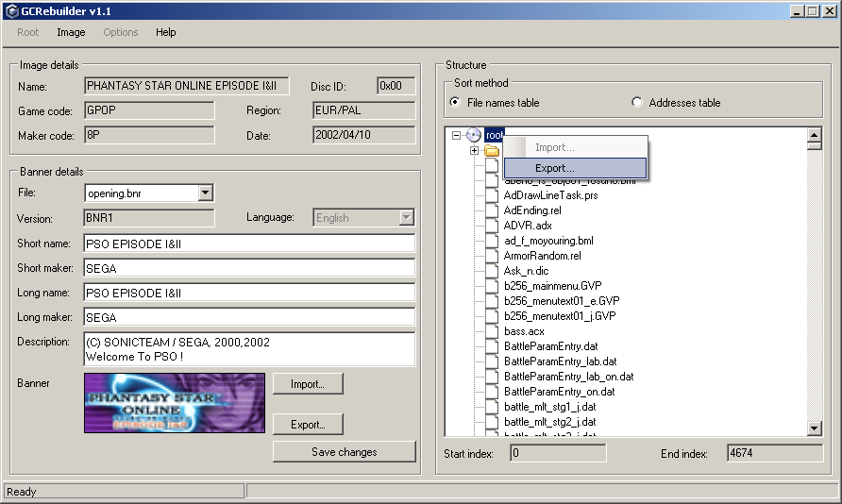Click the folder icon under root

pyautogui.click(x=492, y=151)
